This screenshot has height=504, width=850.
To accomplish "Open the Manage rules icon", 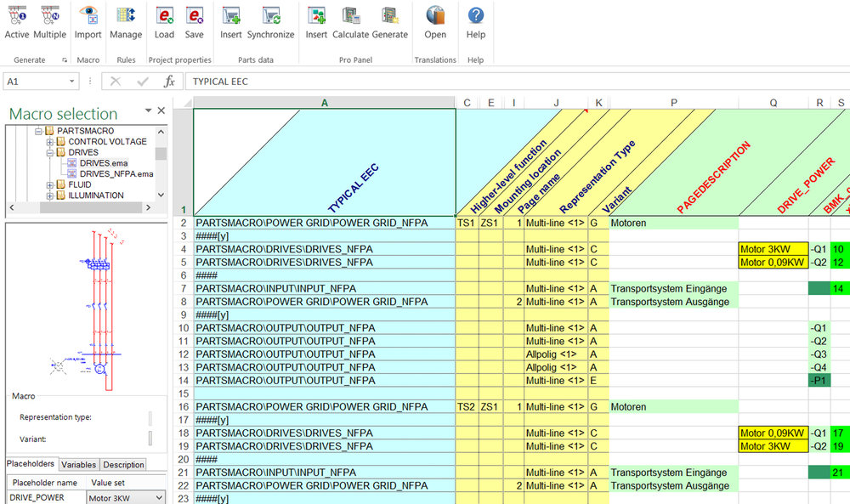I will (126, 24).
